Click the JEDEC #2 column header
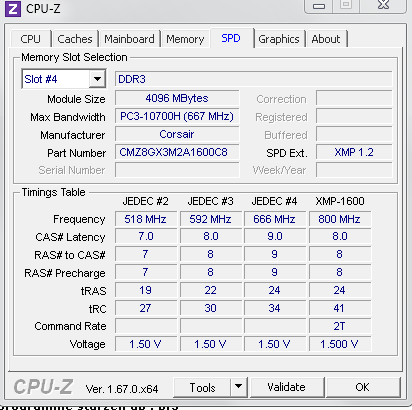 pyautogui.click(x=145, y=201)
